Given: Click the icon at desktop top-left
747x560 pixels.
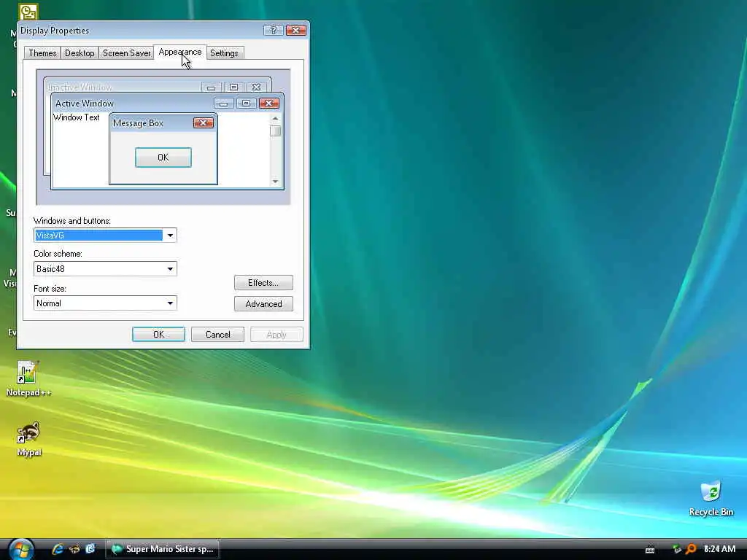Looking at the screenshot, I should coord(28,12).
